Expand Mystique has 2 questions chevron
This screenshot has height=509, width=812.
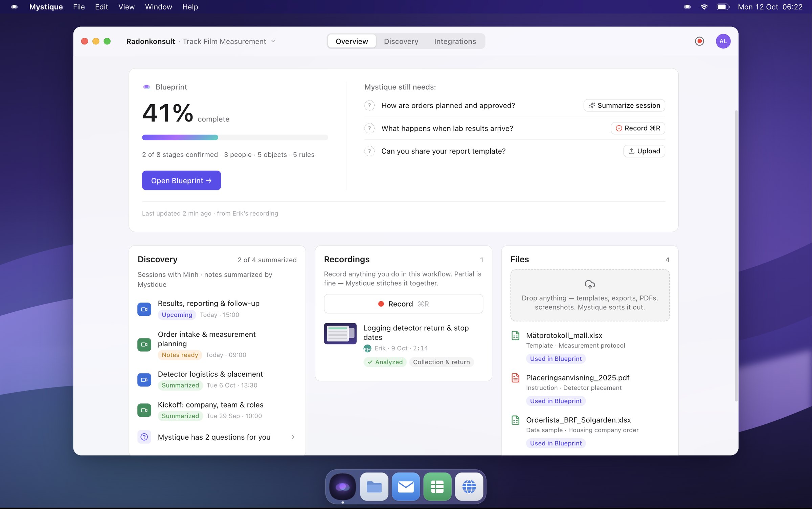[x=293, y=437]
